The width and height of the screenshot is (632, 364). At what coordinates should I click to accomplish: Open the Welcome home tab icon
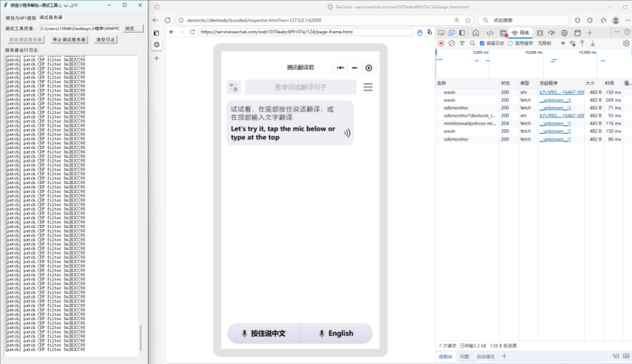click(x=475, y=33)
